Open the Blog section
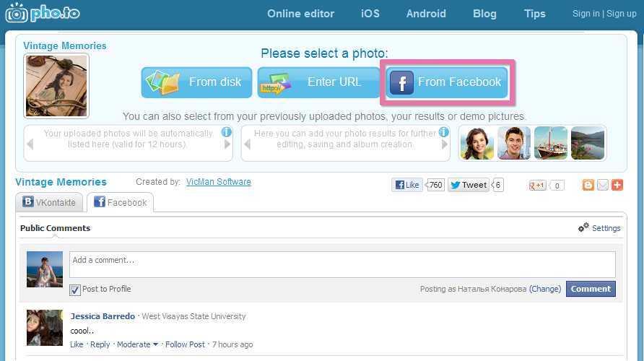This screenshot has height=361, width=644. [x=484, y=14]
